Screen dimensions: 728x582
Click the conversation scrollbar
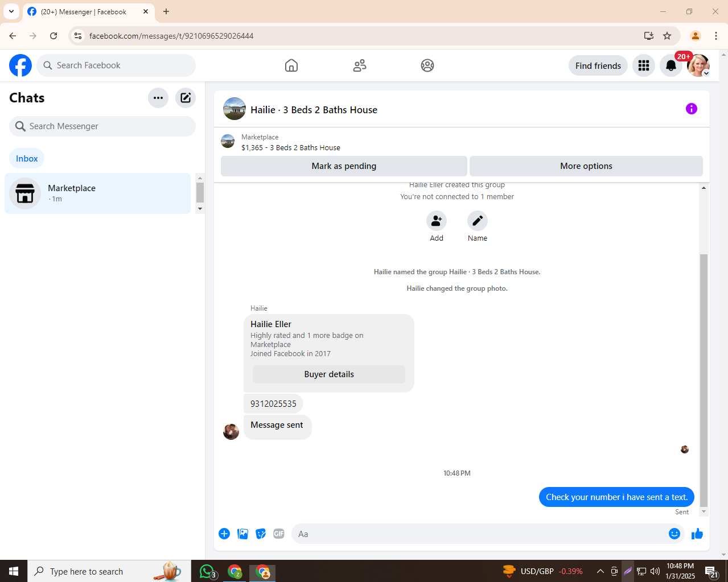tap(704, 380)
